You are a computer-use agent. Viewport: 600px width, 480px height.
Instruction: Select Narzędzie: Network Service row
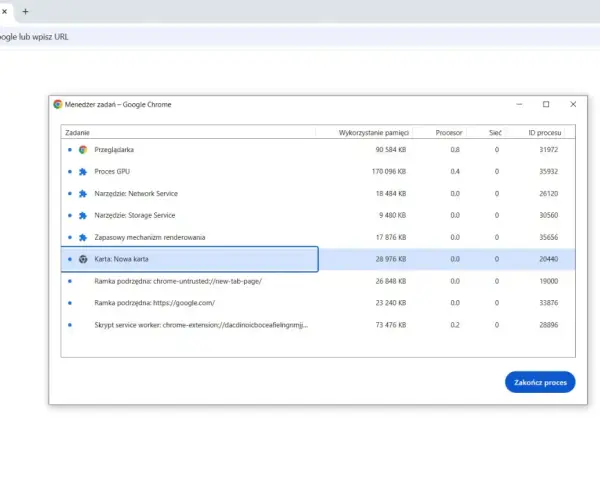[318, 194]
